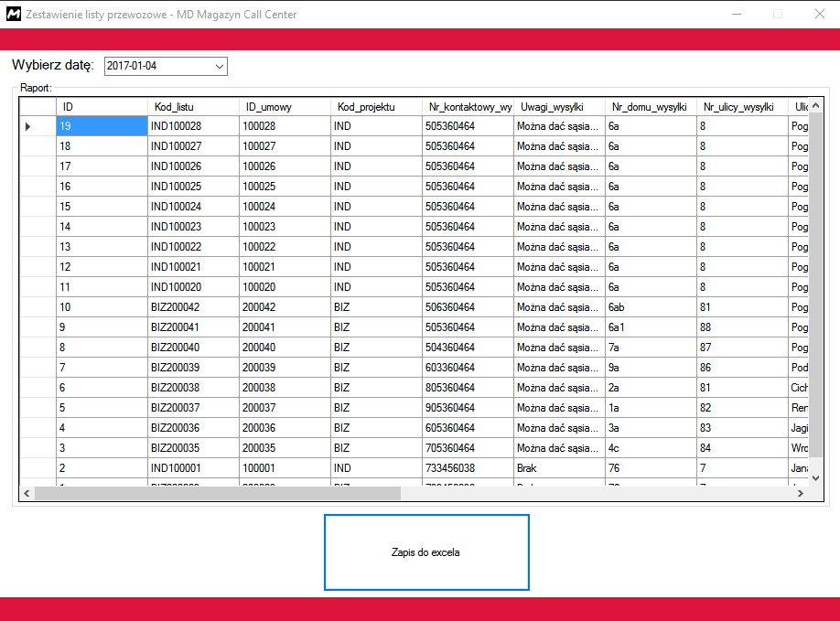Select cell IND100028
This screenshot has width=840, height=621.
[x=193, y=126]
